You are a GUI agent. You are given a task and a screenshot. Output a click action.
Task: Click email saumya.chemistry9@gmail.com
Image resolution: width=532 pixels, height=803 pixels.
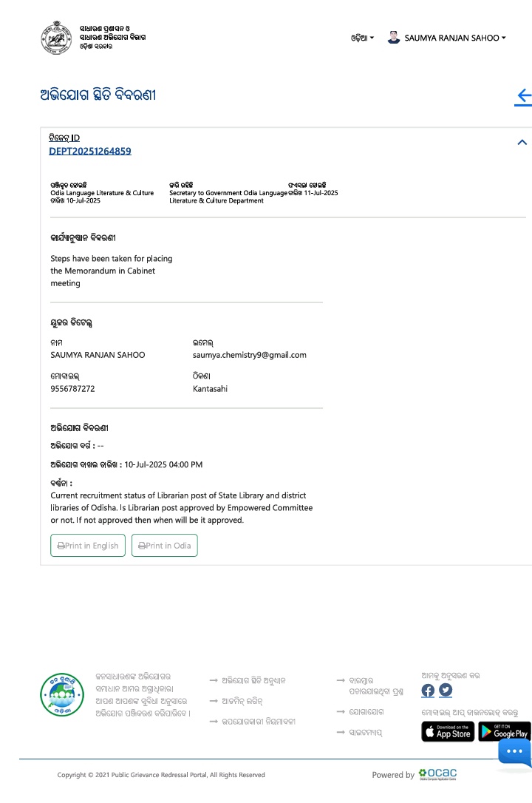250,355
